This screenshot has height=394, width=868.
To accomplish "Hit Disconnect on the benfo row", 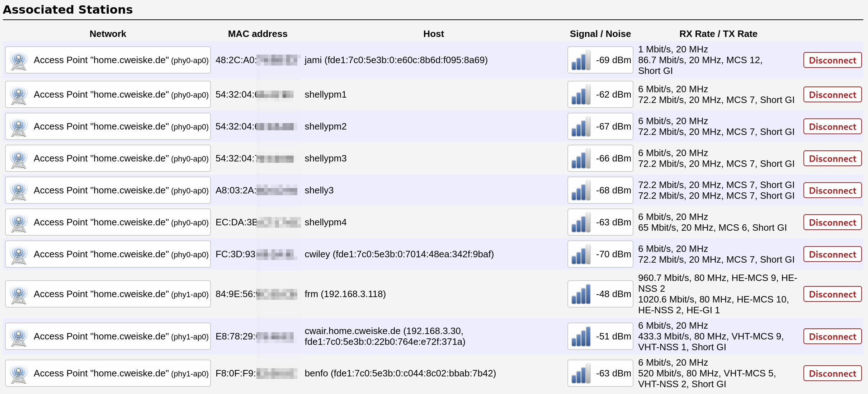I will pos(832,374).
